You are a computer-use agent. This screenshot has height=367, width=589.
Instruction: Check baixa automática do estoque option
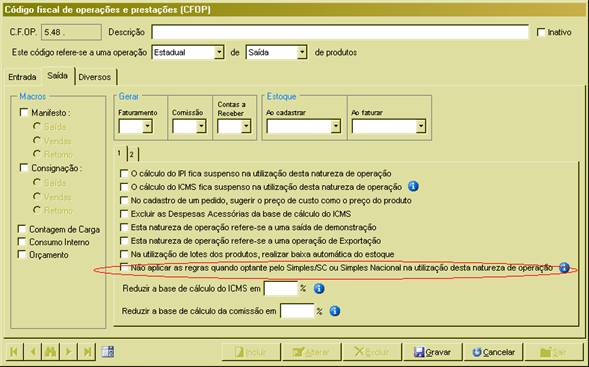(124, 254)
